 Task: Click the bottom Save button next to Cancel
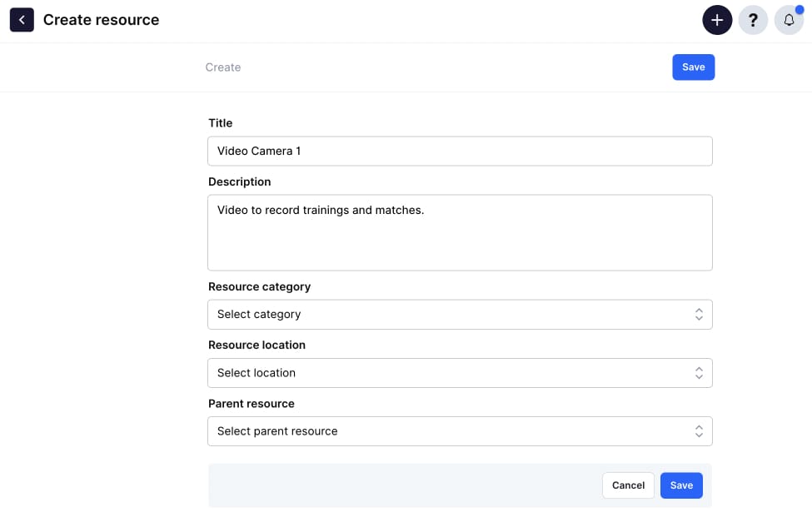tap(681, 485)
